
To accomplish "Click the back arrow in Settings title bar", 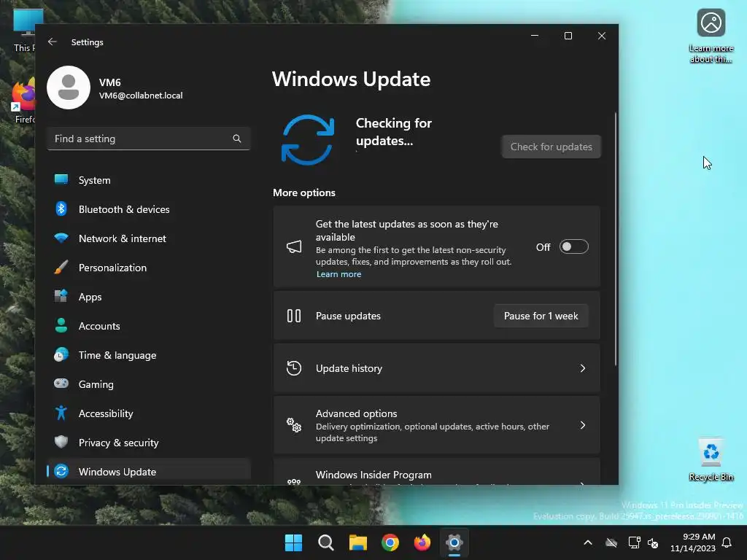I will (x=53, y=42).
